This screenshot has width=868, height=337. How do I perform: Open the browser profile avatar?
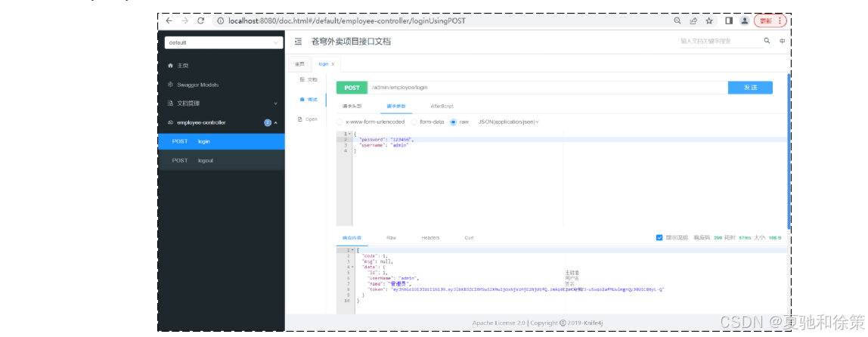(745, 20)
